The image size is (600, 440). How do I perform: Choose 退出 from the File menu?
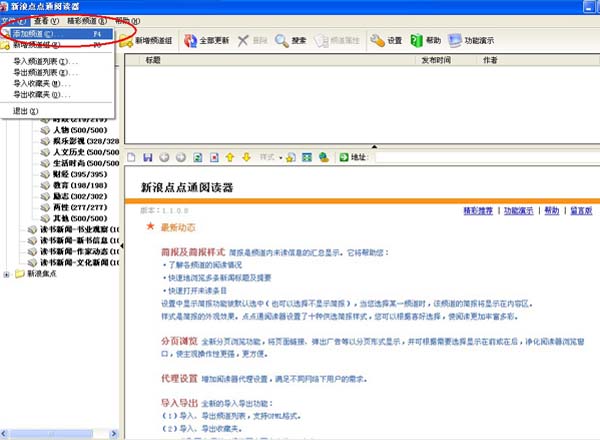pyautogui.click(x=57, y=111)
